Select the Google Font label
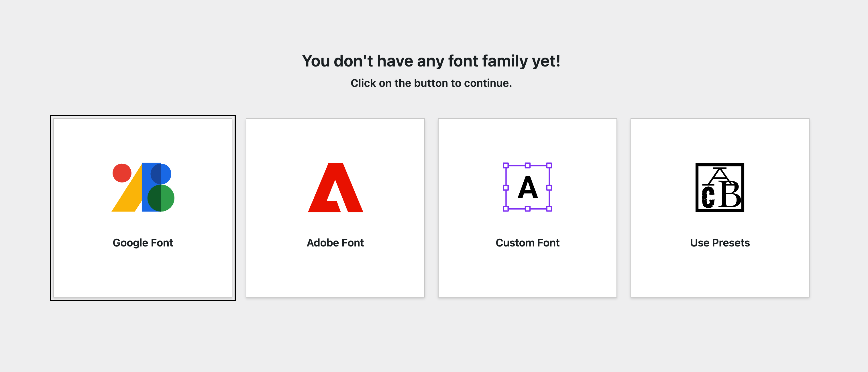This screenshot has height=372, width=868. point(143,243)
